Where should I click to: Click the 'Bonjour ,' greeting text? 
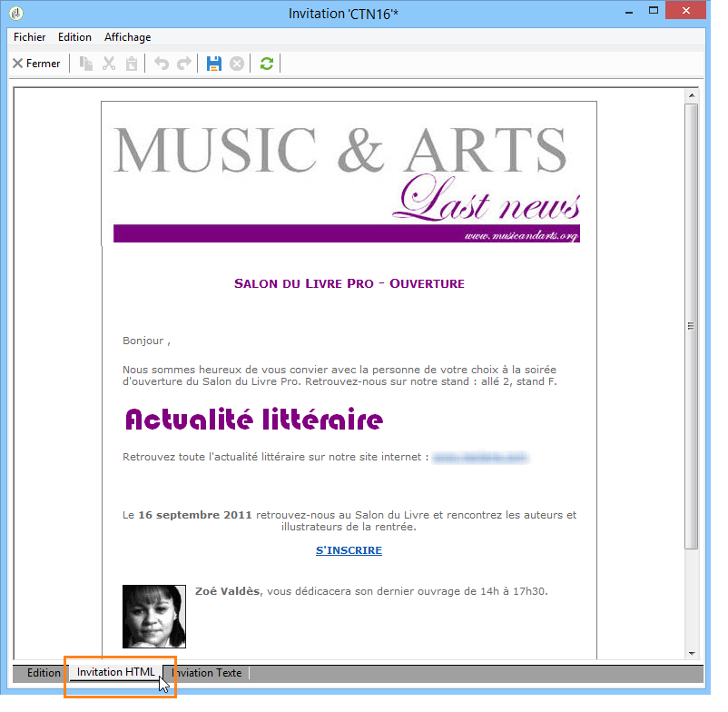[x=146, y=341]
